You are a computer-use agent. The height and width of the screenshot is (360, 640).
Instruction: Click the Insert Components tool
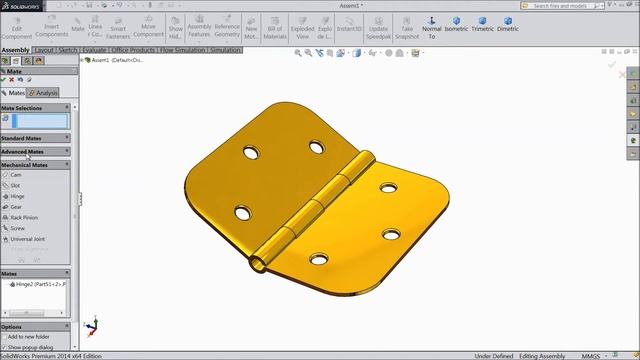[x=51, y=25]
